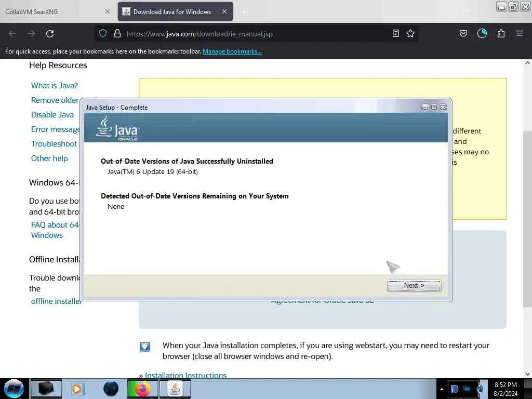Image resolution: width=532 pixels, height=399 pixels.
Task: Close the Download Java for Windows tab
Action: (224, 11)
